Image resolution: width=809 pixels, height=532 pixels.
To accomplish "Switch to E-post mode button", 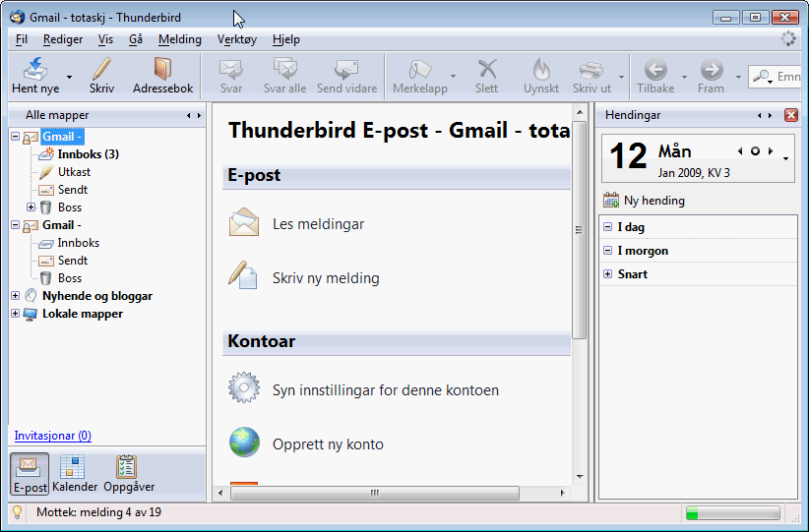I will (30, 474).
